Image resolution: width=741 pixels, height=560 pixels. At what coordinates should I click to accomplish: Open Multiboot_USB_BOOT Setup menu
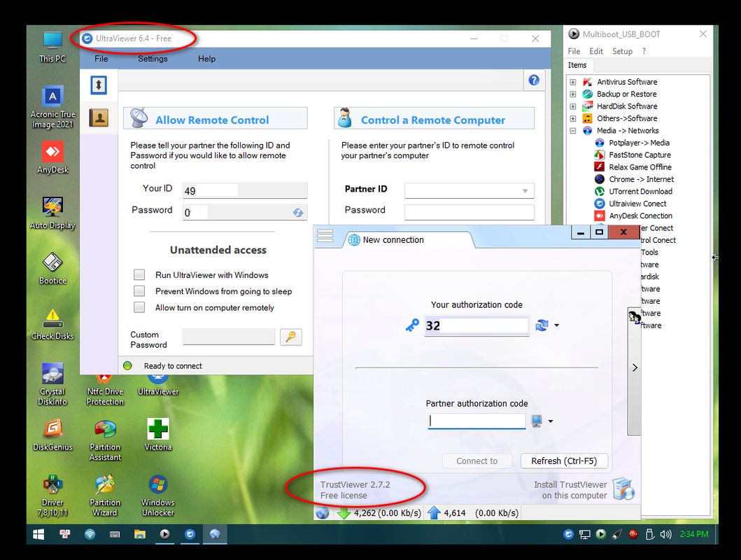point(622,51)
